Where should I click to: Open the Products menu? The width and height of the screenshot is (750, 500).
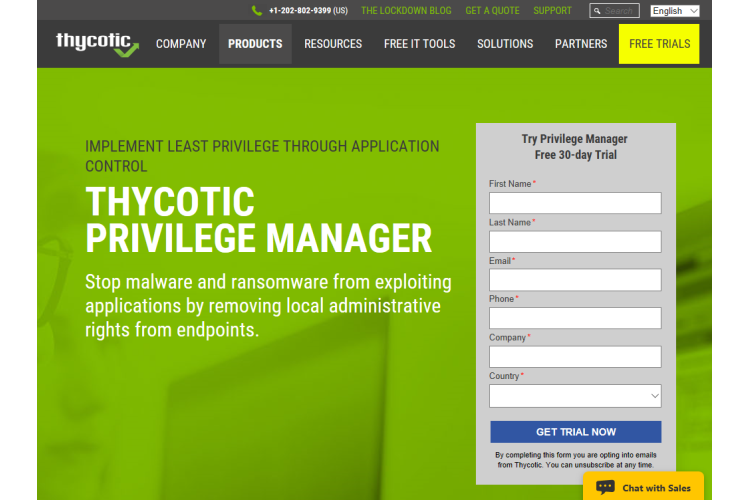click(x=255, y=44)
